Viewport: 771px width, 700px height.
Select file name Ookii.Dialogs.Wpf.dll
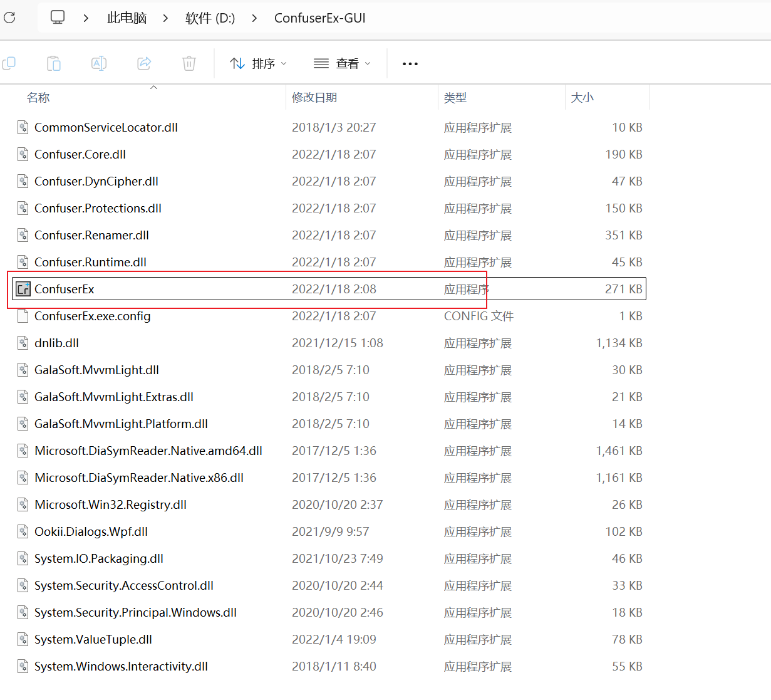[91, 531]
